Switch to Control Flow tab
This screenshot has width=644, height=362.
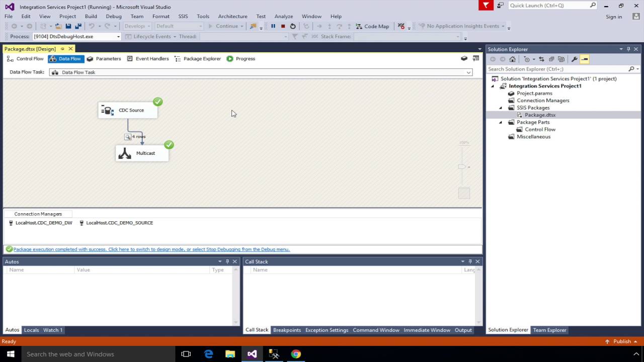click(25, 59)
